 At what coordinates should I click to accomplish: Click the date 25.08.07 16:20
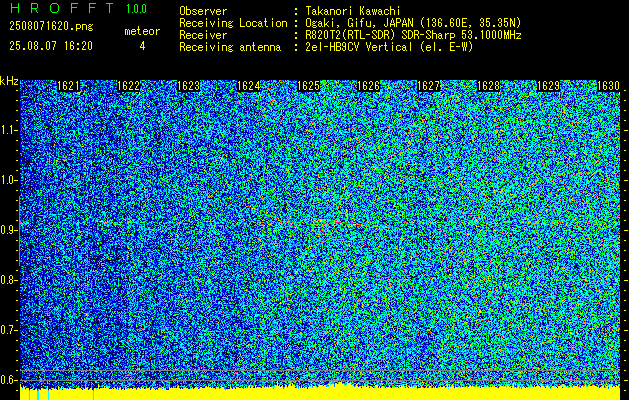click(51, 46)
